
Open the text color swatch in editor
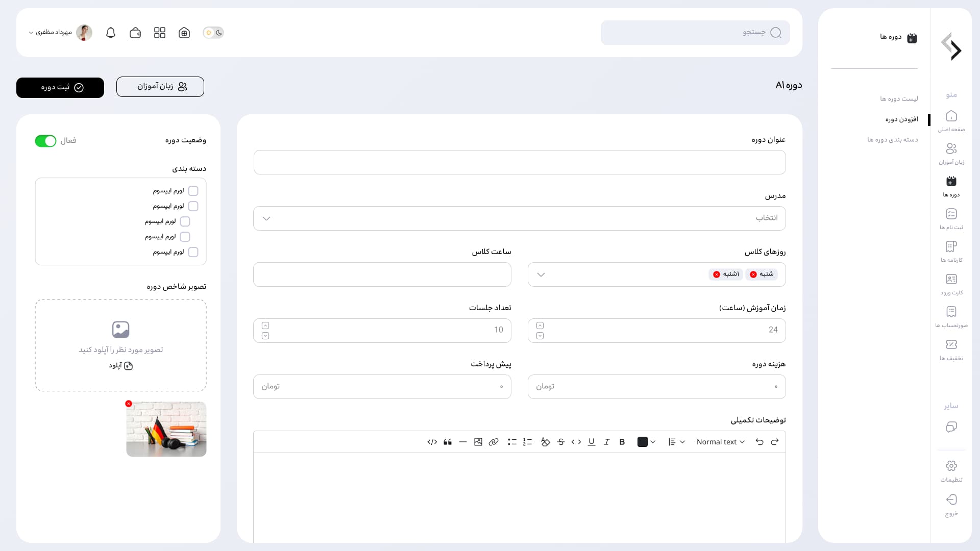coord(643,442)
